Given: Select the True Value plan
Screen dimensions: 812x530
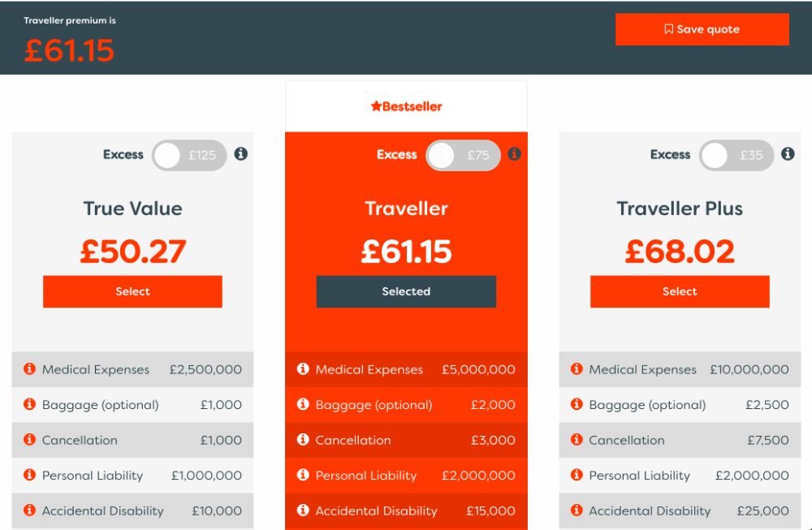Looking at the screenshot, I should (132, 291).
